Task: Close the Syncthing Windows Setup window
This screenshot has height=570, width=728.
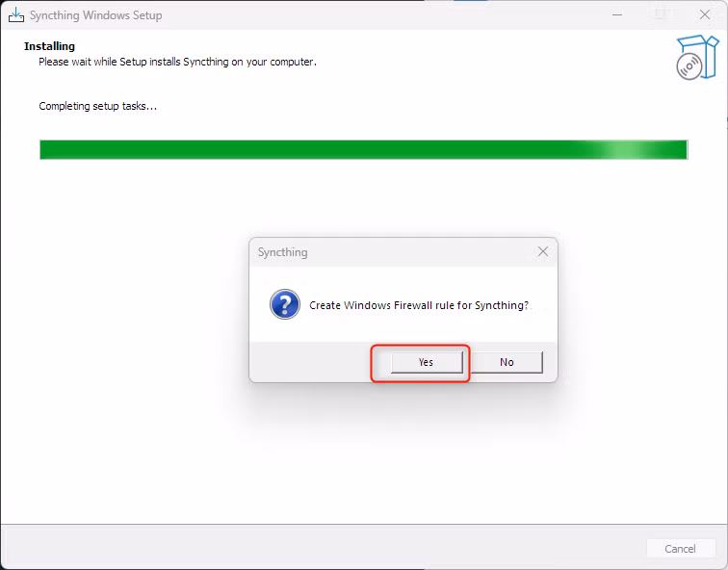Action: point(705,14)
